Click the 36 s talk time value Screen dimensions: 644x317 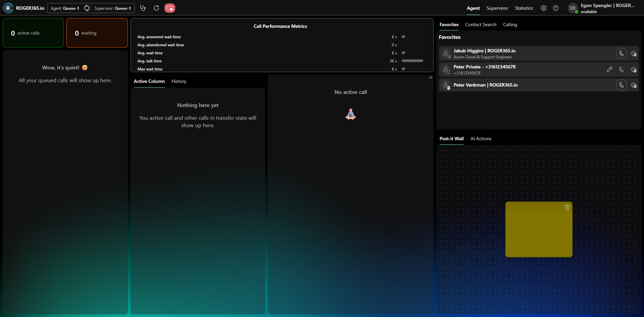click(393, 61)
